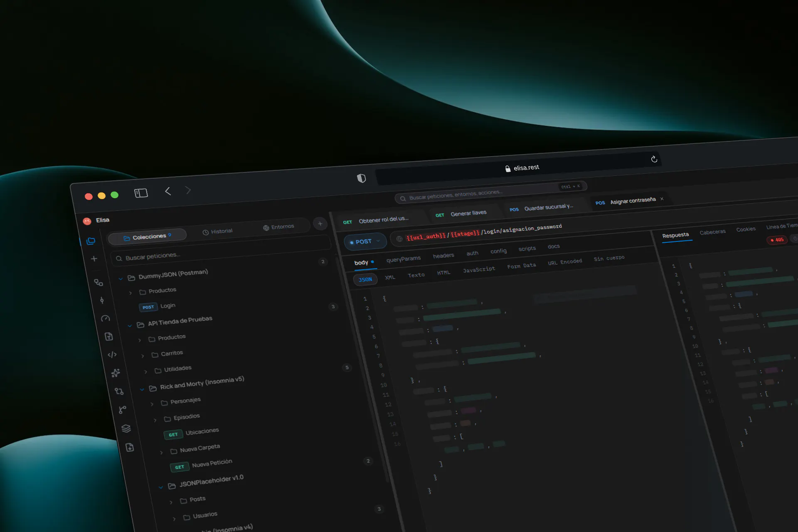Image resolution: width=798 pixels, height=532 pixels.
Task: Open the gauge performance icon in sidebar
Action: 105,318
